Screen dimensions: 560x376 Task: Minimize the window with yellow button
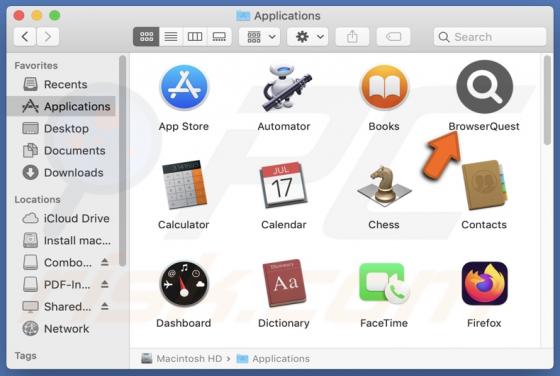coord(37,15)
